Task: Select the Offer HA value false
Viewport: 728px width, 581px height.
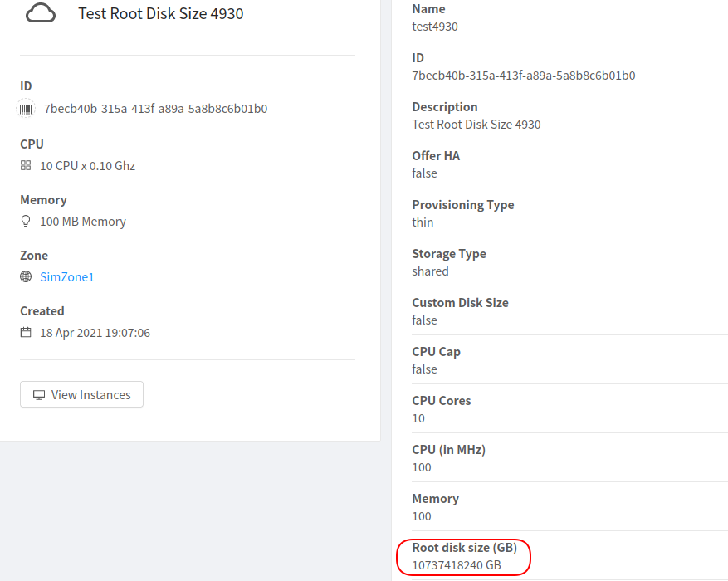Action: tap(424, 173)
